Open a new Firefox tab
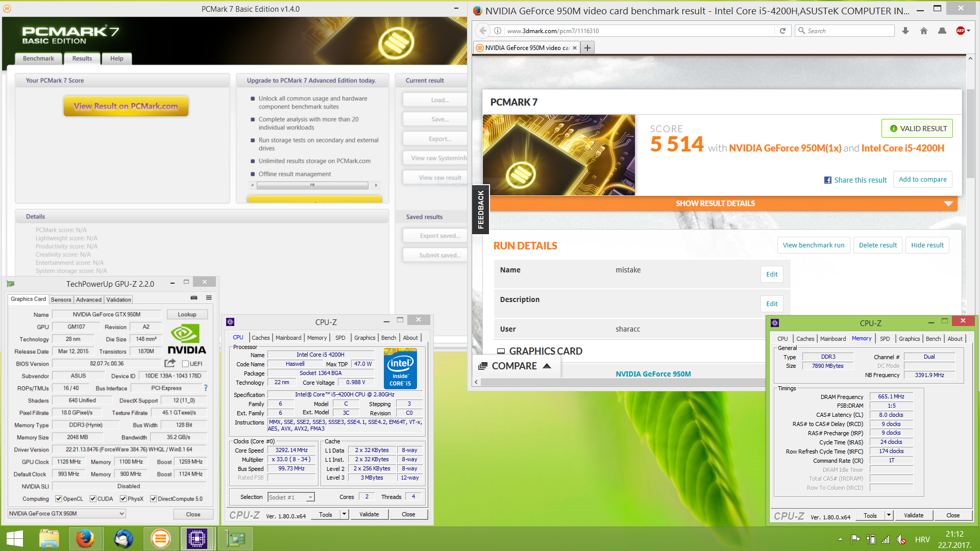The image size is (980, 551). tap(587, 48)
